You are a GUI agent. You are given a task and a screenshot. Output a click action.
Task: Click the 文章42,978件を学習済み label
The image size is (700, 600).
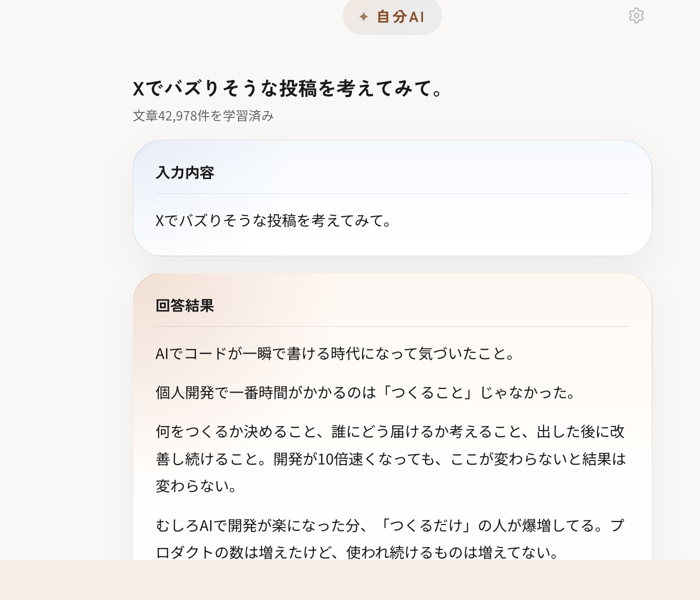pyautogui.click(x=202, y=115)
